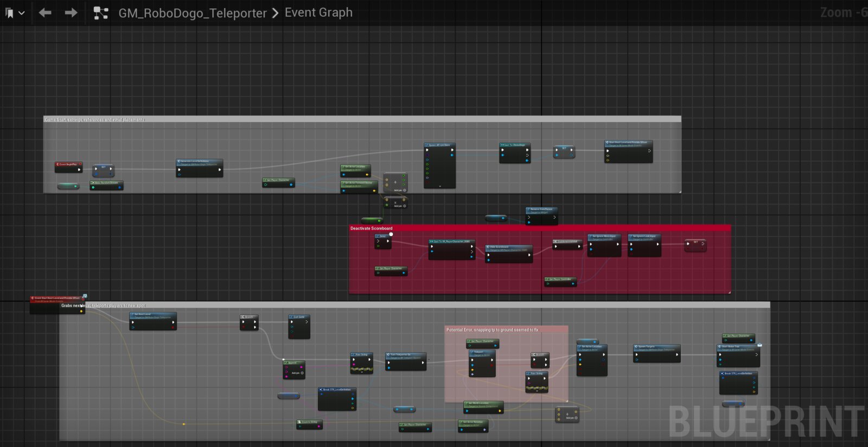Screen dimensions: 868x447
Task: Select the Quit Game node
Action: (x=299, y=327)
